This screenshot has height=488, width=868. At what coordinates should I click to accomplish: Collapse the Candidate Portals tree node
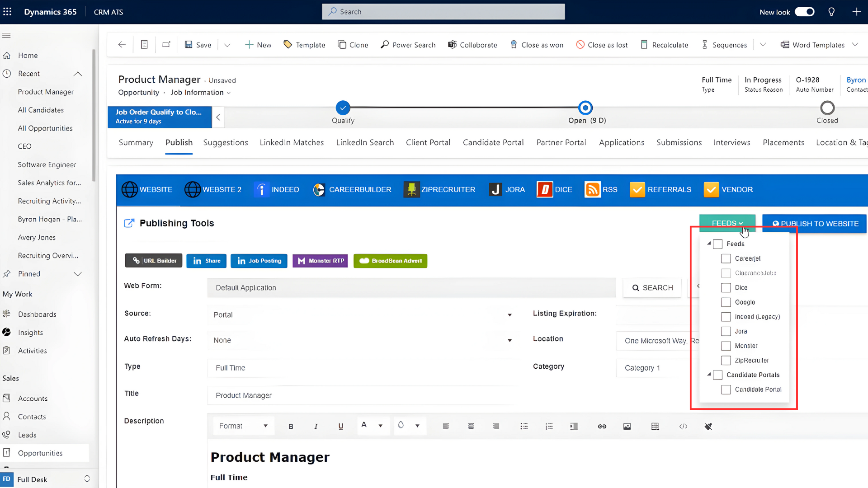point(709,375)
